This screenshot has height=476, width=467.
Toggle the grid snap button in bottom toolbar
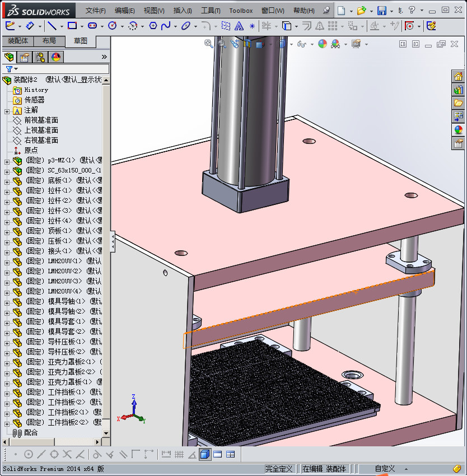[179, 454]
